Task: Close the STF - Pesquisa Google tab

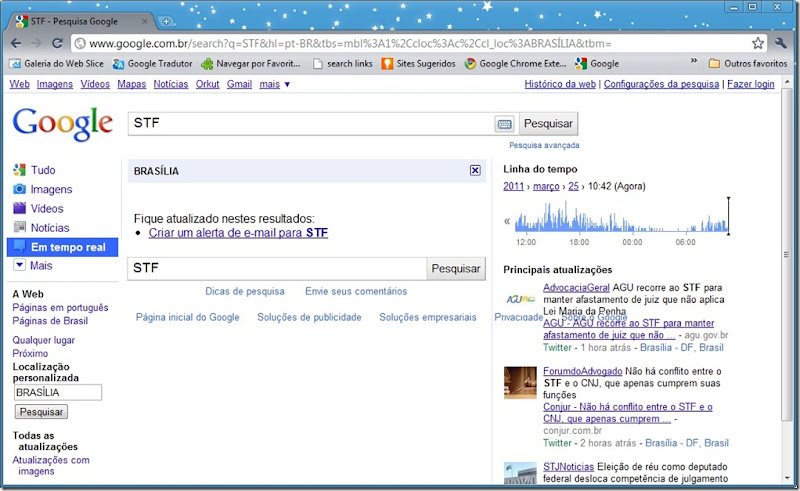Action: tap(145, 21)
